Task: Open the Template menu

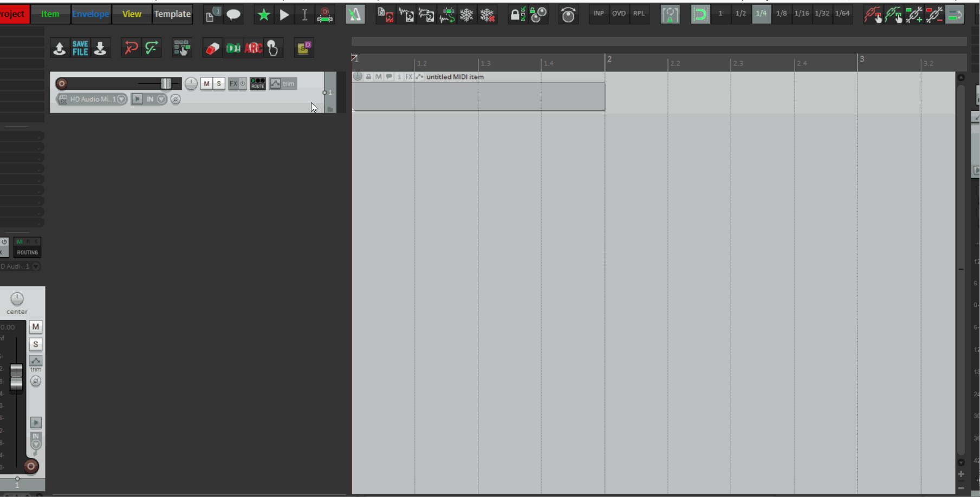Action: pyautogui.click(x=172, y=14)
